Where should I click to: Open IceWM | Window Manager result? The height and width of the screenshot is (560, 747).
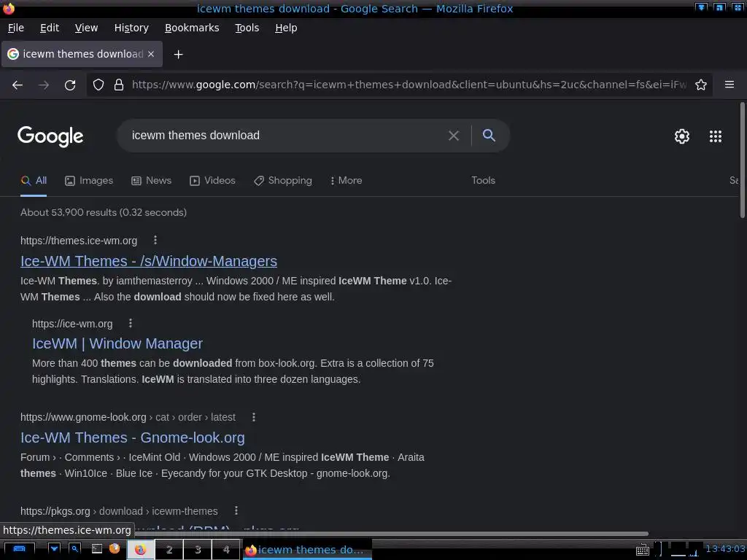[117, 343]
